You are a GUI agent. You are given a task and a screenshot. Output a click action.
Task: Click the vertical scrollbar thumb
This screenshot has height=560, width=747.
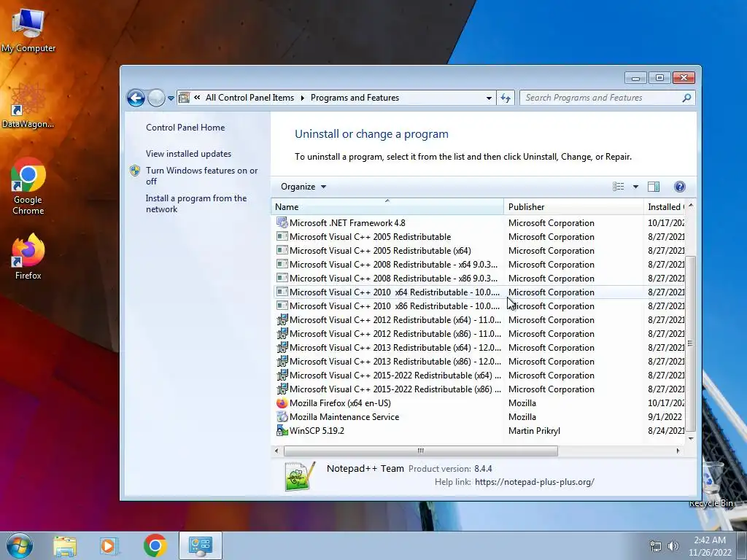[x=691, y=343]
